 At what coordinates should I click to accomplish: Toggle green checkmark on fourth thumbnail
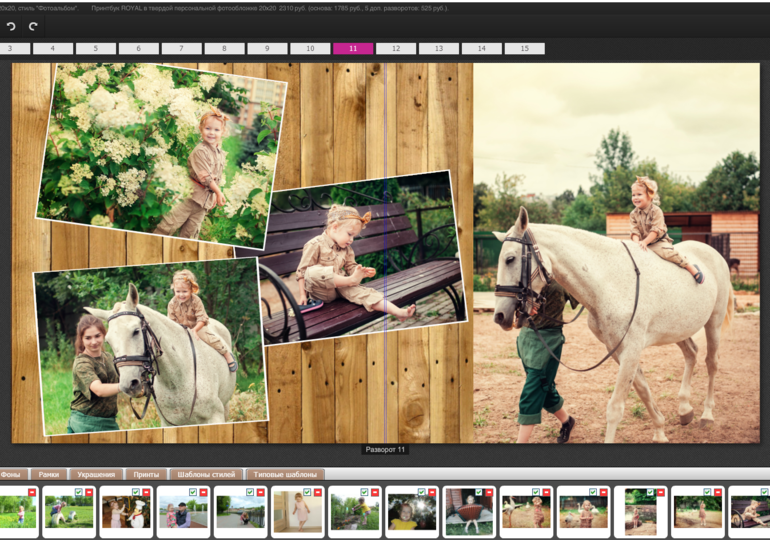click(192, 492)
